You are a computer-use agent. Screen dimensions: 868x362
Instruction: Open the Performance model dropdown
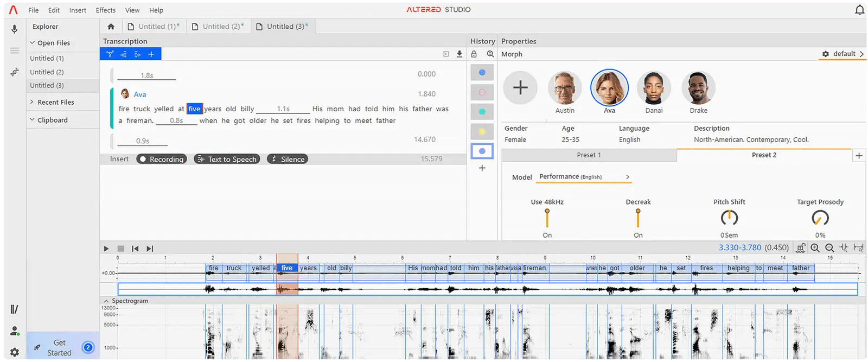pos(584,177)
